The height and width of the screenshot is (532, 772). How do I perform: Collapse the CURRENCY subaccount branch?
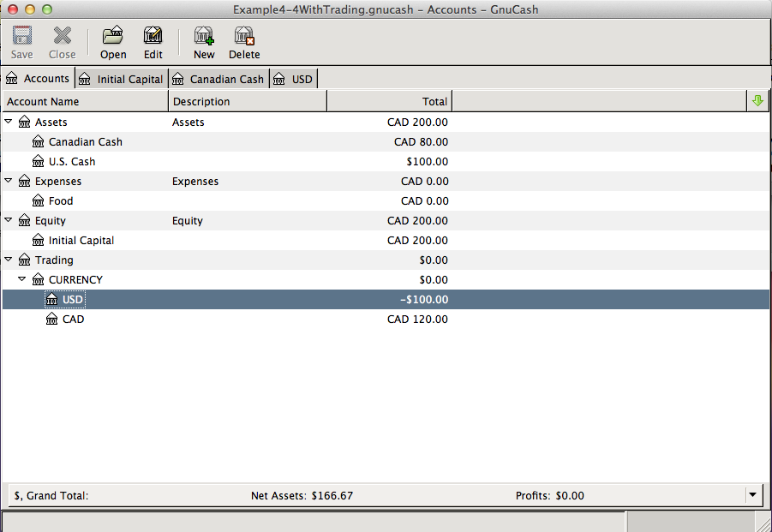[x=22, y=280]
